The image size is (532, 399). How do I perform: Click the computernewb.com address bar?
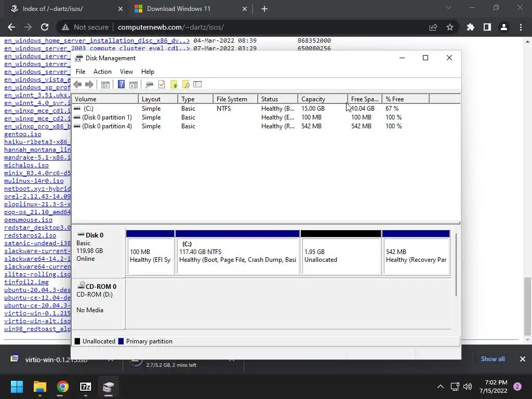[170, 27]
